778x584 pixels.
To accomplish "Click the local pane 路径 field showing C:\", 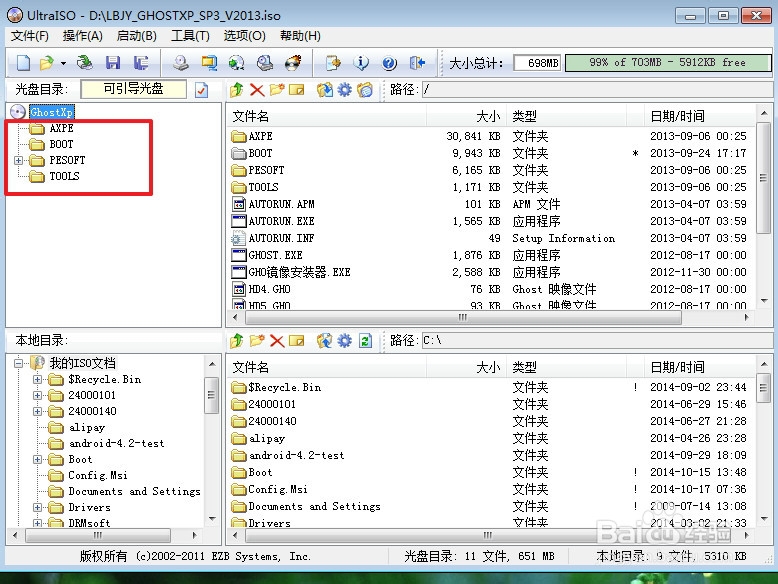I will 597,341.
